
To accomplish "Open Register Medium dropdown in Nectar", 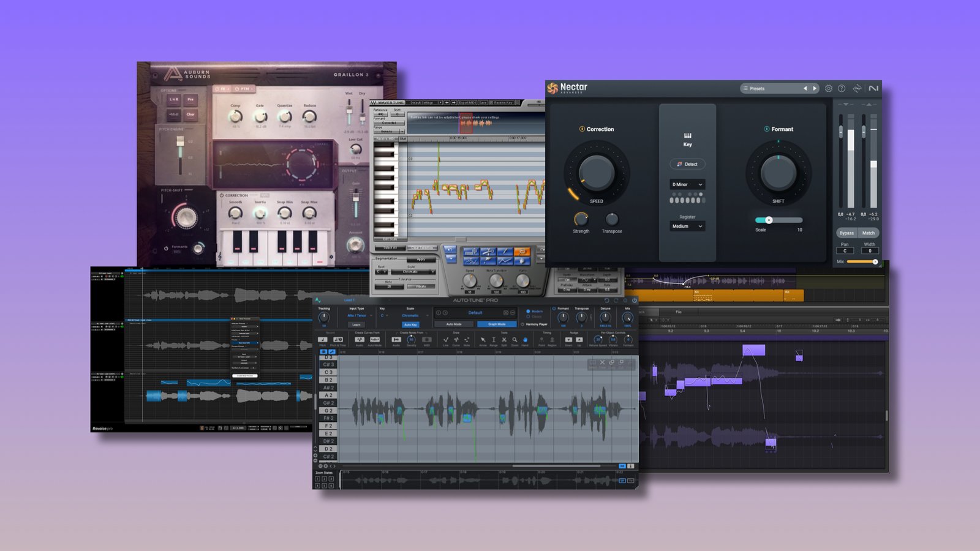I will (x=687, y=226).
